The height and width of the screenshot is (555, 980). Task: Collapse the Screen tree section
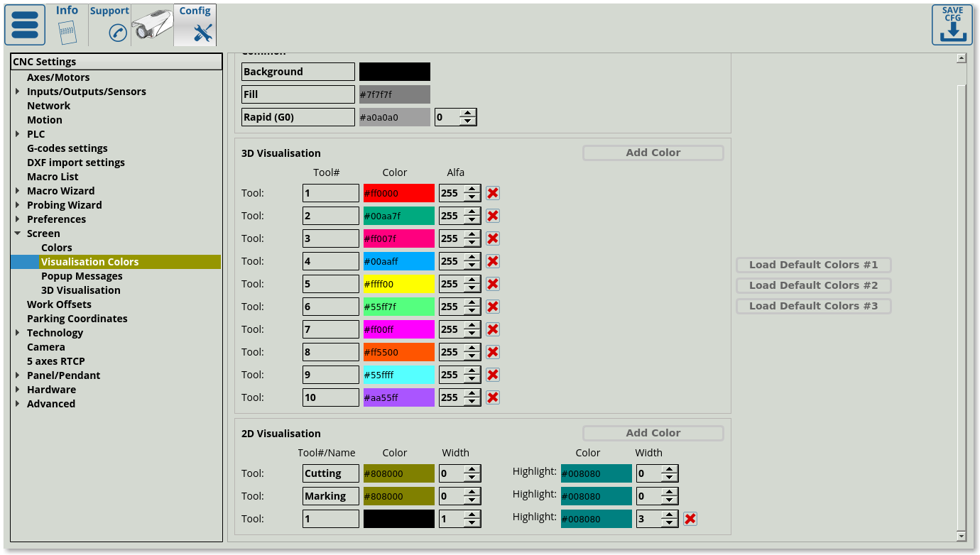(18, 233)
